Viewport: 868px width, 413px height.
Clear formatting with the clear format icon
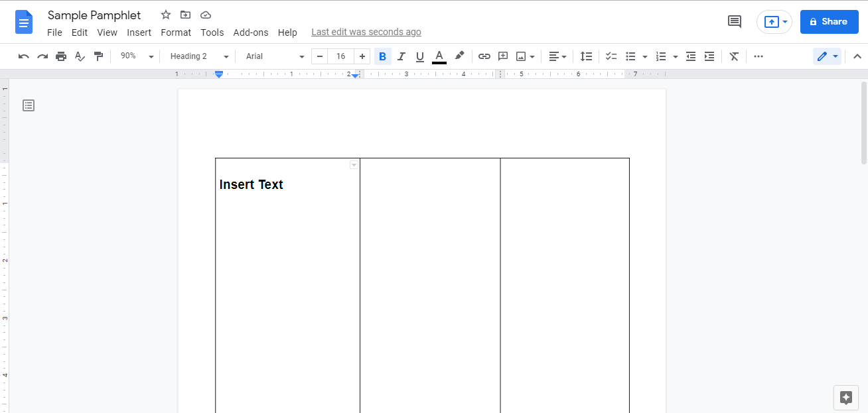[733, 56]
